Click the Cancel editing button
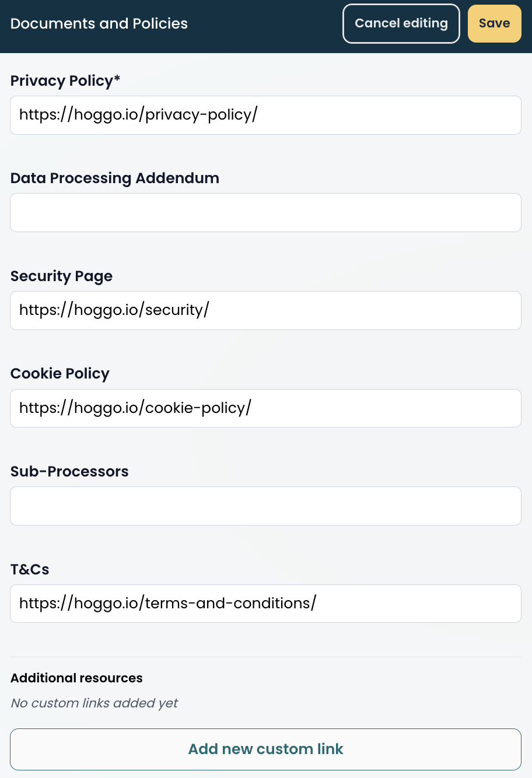 (x=401, y=23)
